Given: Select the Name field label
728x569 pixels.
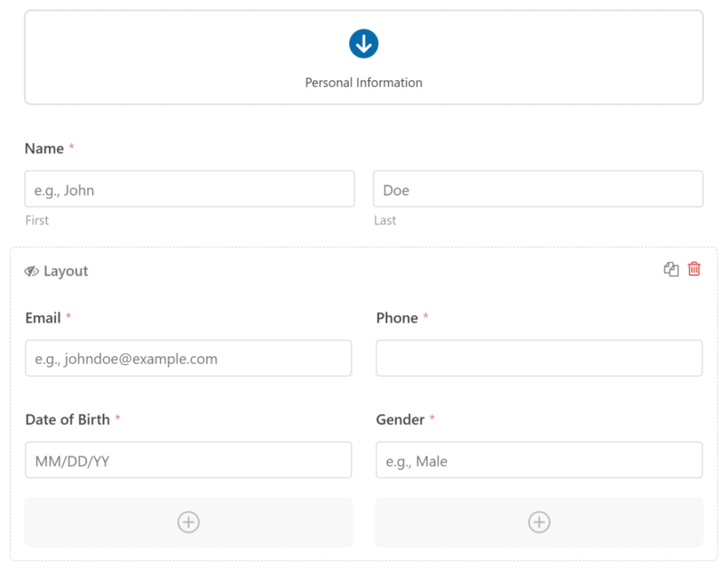Looking at the screenshot, I should point(44,149).
